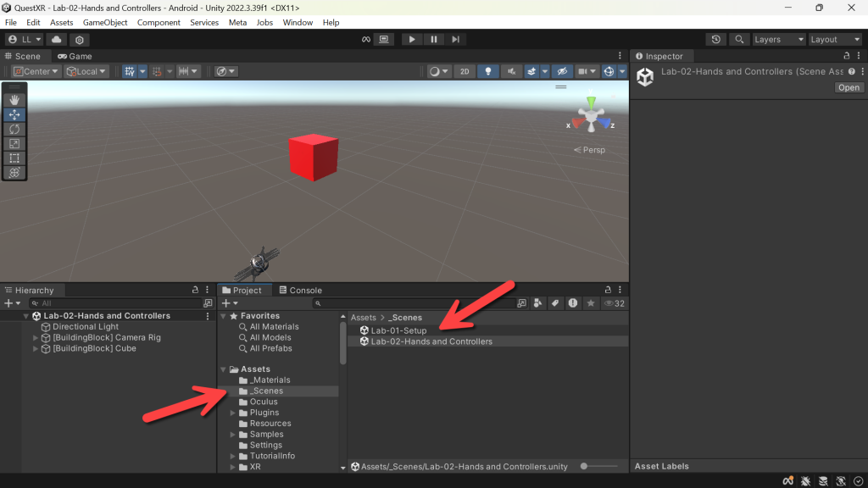The image size is (868, 488).
Task: Open Inspector help question mark icon
Action: tap(851, 71)
